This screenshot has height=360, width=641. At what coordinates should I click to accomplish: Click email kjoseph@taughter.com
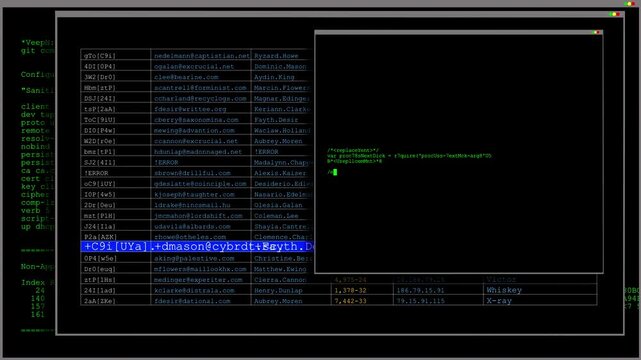194,195
